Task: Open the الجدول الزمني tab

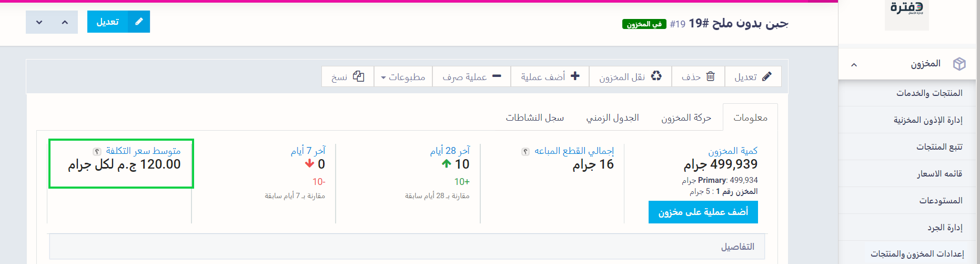Action: coord(612,118)
